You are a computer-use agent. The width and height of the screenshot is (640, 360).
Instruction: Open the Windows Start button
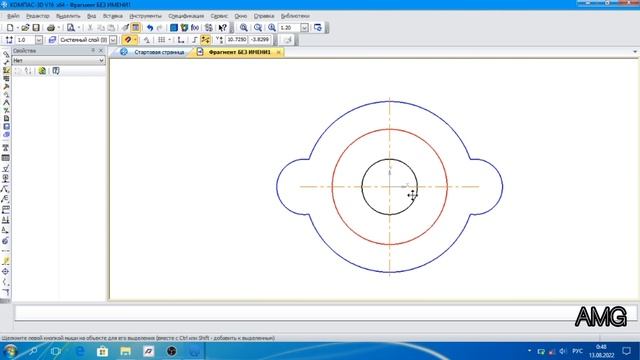[10, 351]
